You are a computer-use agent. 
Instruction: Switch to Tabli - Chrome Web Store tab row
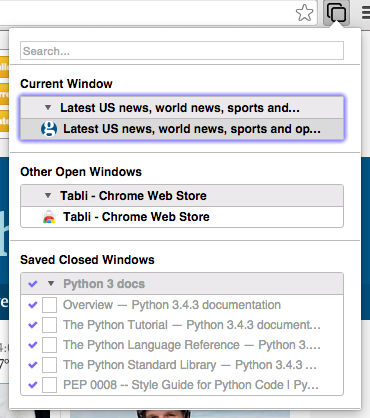pos(182,217)
